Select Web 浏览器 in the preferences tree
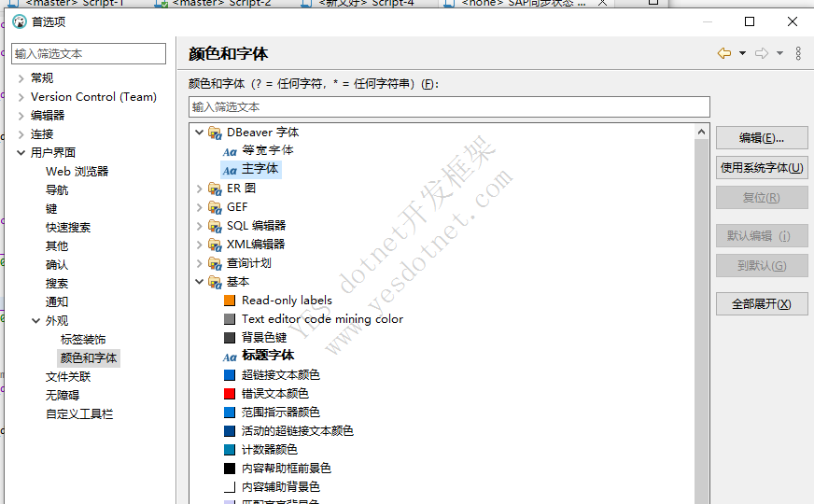 coord(77,172)
